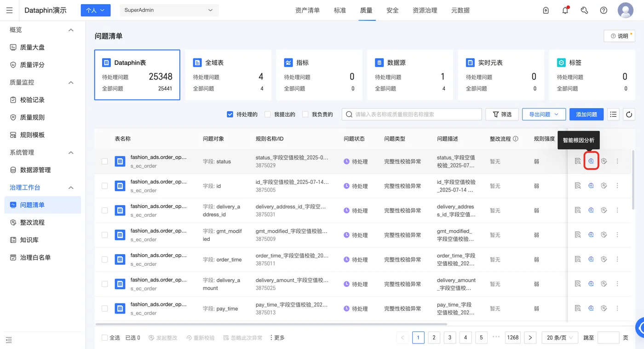Expand the footer 更多 actions menu
The image size is (644, 349).
[x=277, y=338]
